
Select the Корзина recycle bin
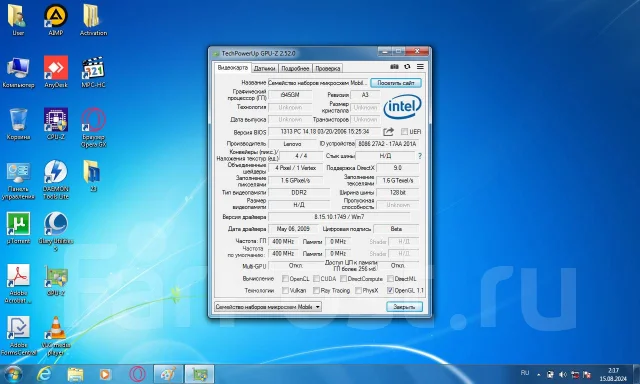[x=18, y=124]
